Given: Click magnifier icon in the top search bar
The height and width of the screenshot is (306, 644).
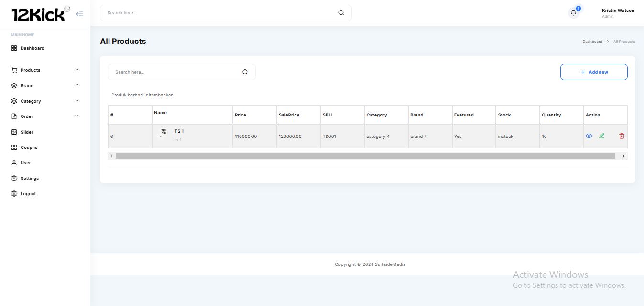Looking at the screenshot, I should [x=341, y=13].
